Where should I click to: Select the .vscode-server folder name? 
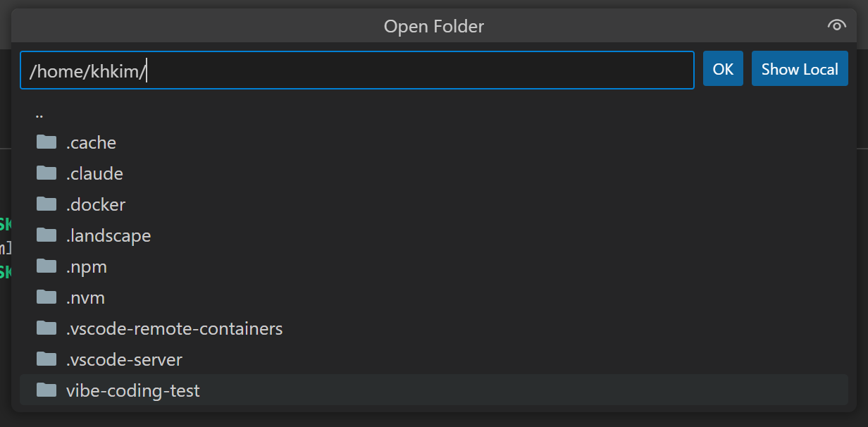click(124, 359)
